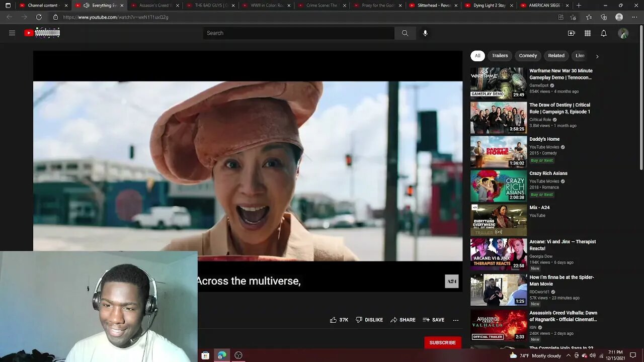Select the Trailers filter chip

[500, 56]
